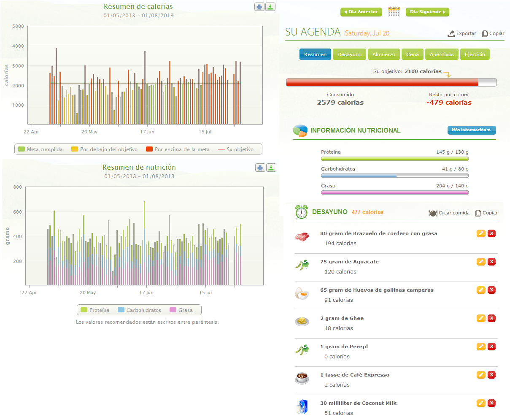This screenshot has height=420, width=510.
Task: Click the print icon on the calorie chart
Action: click(259, 7)
